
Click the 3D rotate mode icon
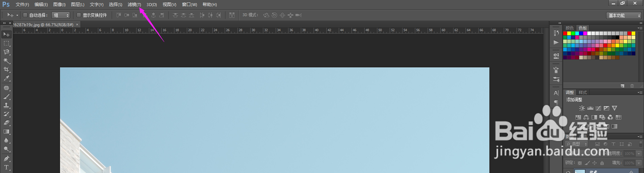tap(266, 15)
